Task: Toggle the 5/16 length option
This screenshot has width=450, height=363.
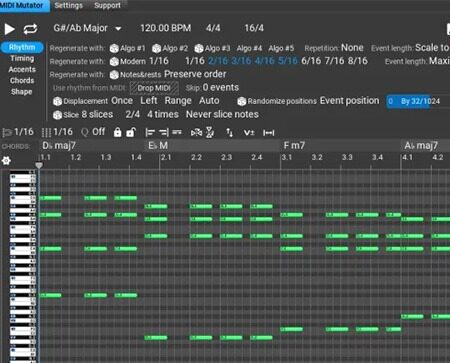Action: pyautogui.click(x=288, y=61)
